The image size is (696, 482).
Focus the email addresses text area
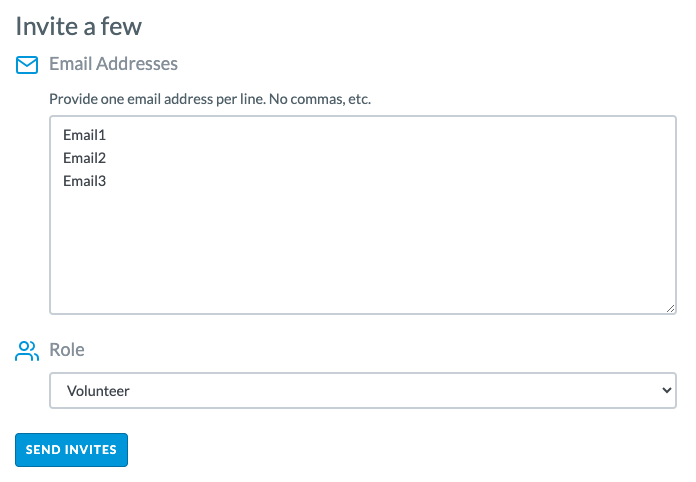click(363, 215)
